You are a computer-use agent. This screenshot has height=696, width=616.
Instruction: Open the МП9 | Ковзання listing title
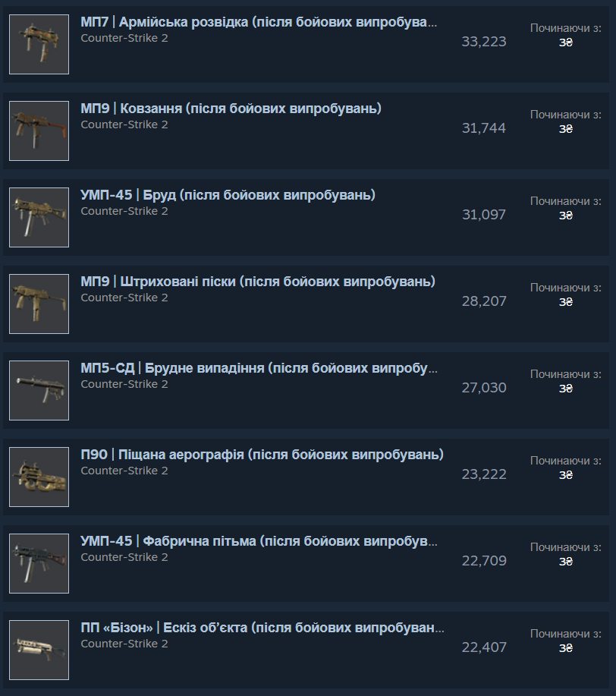pyautogui.click(x=231, y=109)
